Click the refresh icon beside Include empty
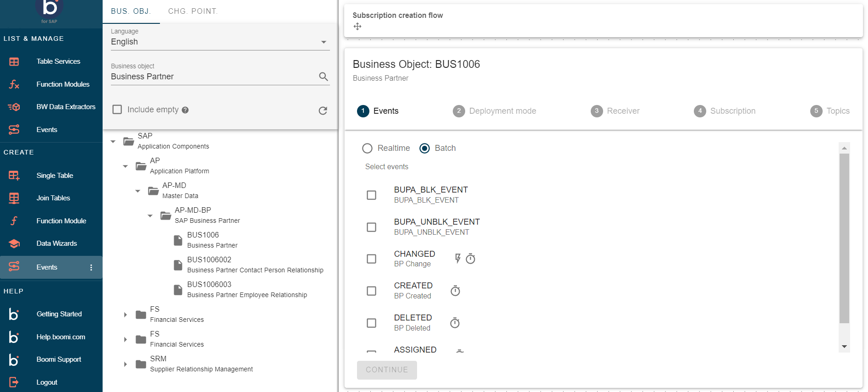This screenshot has width=868, height=392. click(x=323, y=110)
